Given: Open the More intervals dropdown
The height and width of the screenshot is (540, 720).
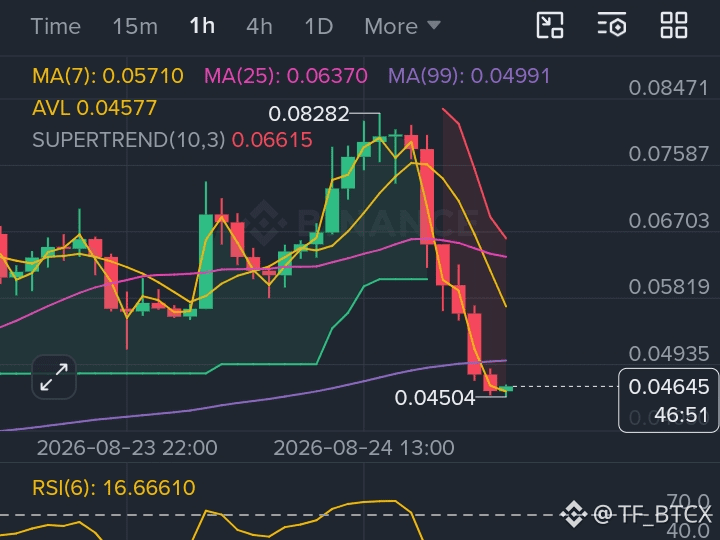Looking at the screenshot, I should (402, 26).
